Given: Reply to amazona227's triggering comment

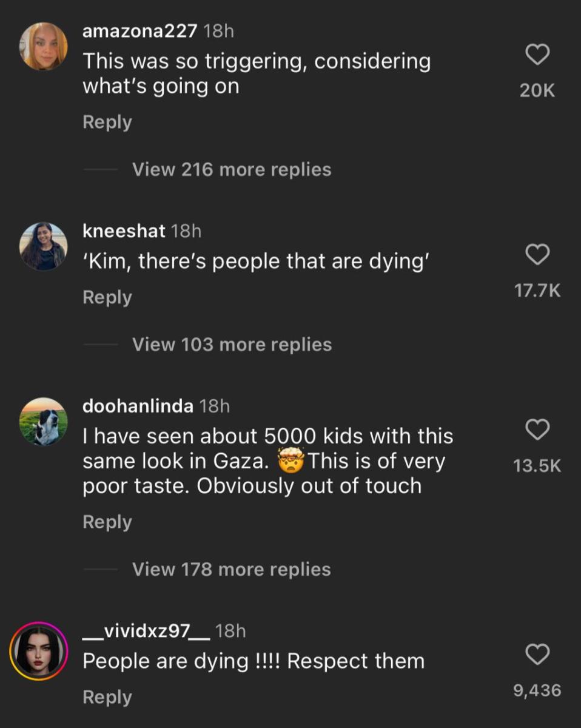Looking at the screenshot, I should (x=107, y=122).
